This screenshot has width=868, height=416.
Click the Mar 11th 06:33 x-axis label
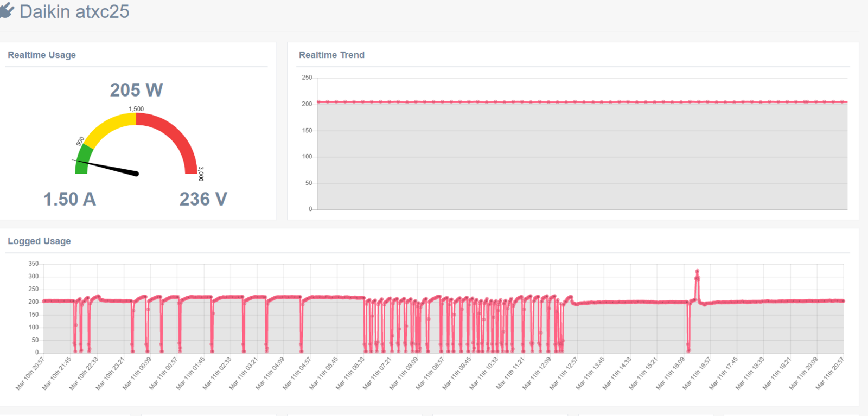click(x=350, y=373)
